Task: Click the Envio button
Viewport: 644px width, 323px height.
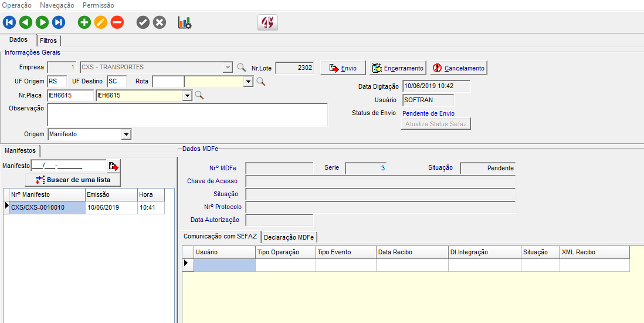Action: (343, 68)
